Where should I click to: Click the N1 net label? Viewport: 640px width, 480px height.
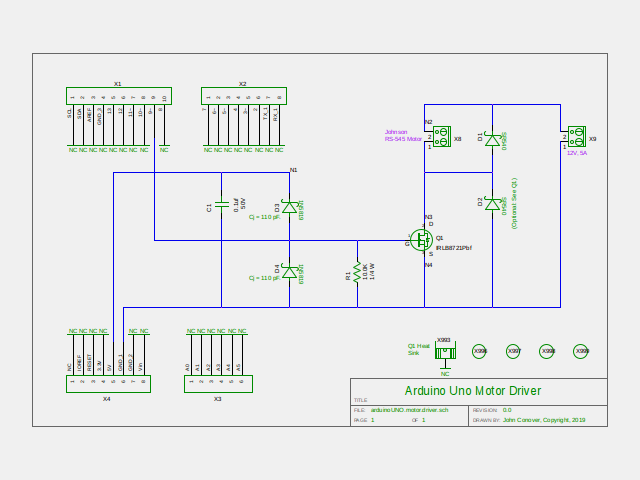coord(293,170)
